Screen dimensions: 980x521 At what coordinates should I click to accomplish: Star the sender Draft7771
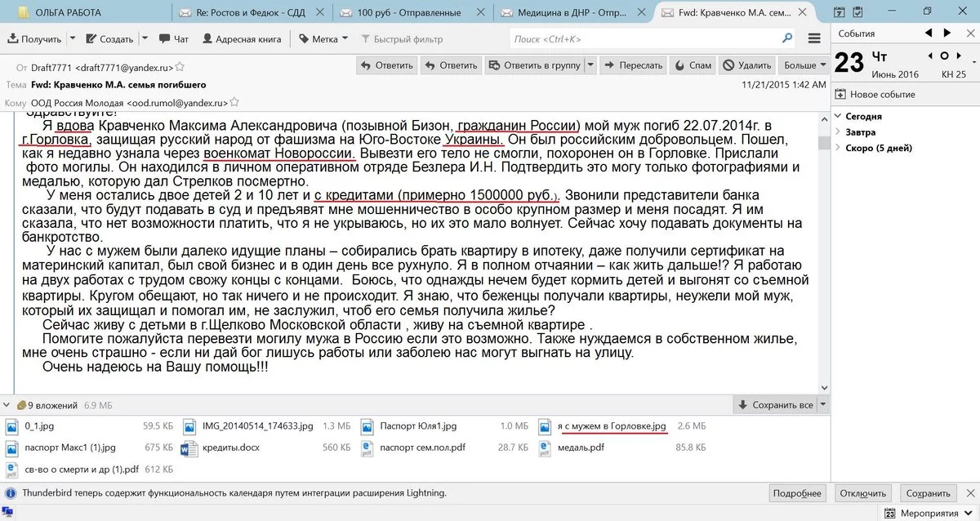pyautogui.click(x=178, y=65)
